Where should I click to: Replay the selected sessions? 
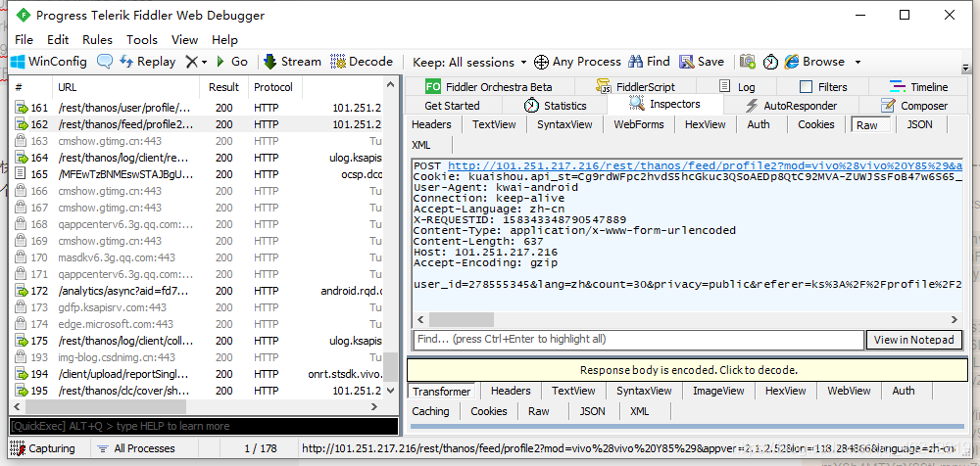(148, 62)
